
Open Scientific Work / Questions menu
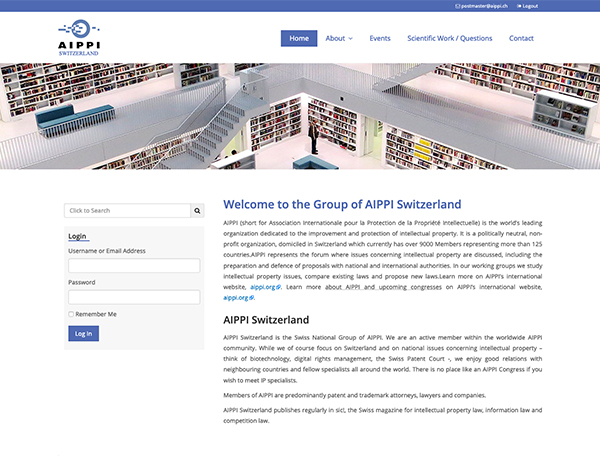[449, 38]
